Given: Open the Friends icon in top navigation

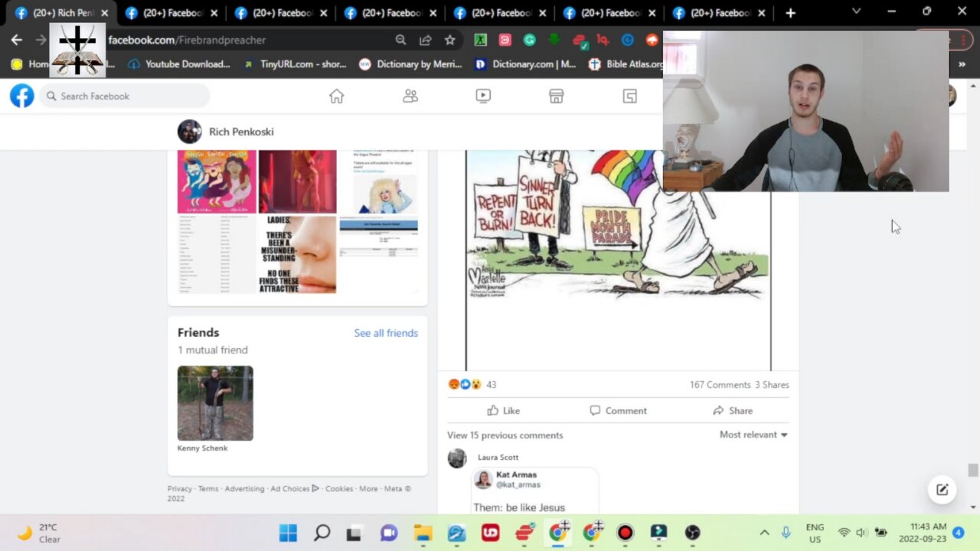Looking at the screenshot, I should [410, 96].
